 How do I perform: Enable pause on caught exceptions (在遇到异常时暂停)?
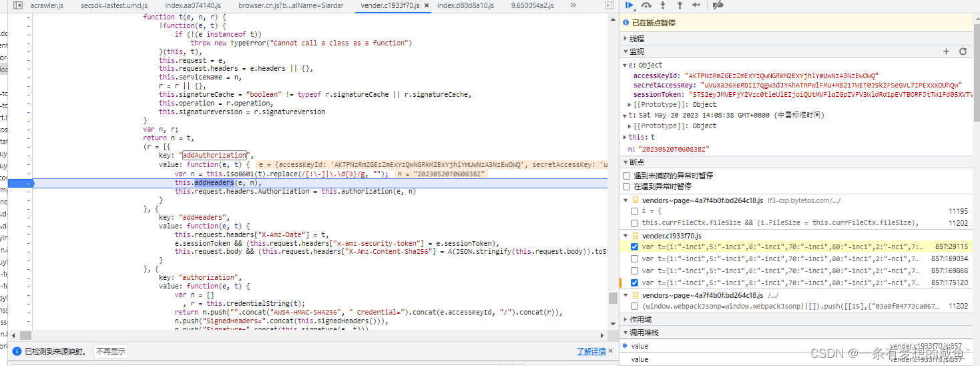[x=626, y=186]
